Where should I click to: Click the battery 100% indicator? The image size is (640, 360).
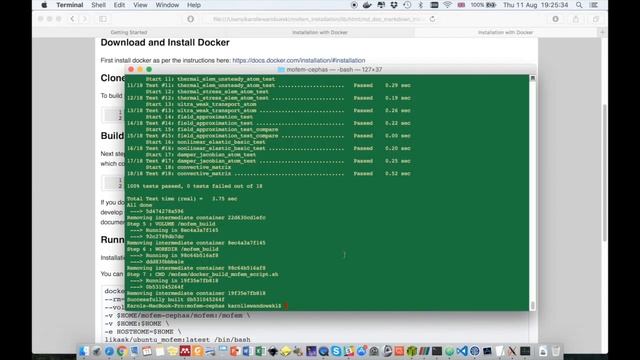[483, 5]
